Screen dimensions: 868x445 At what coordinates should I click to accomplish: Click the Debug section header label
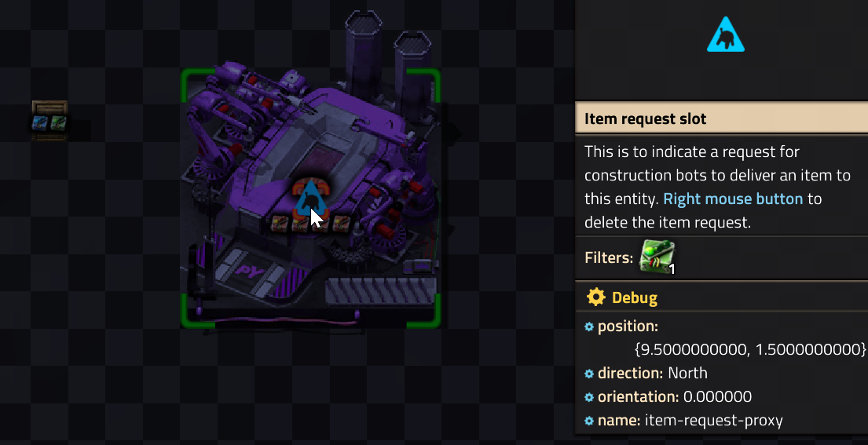pos(635,298)
